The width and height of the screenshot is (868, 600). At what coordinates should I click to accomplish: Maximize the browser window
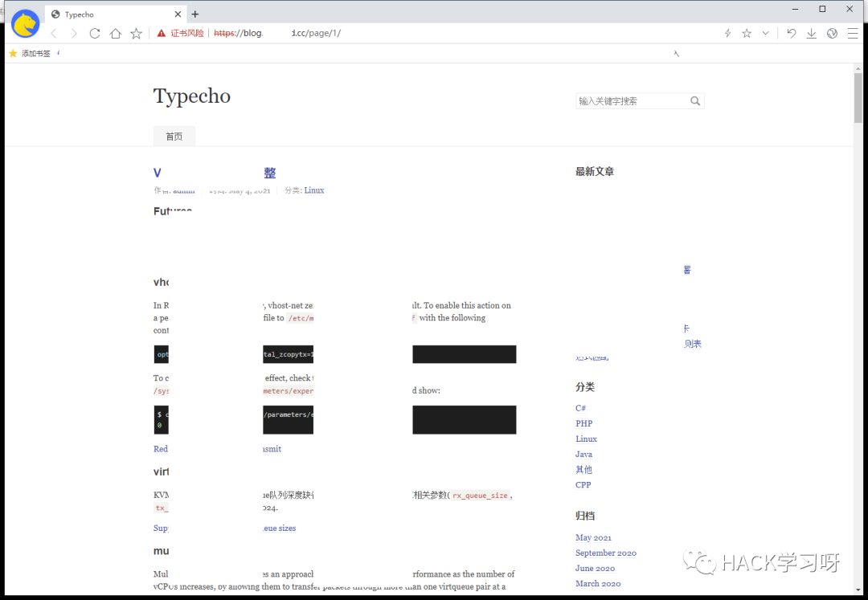click(823, 9)
